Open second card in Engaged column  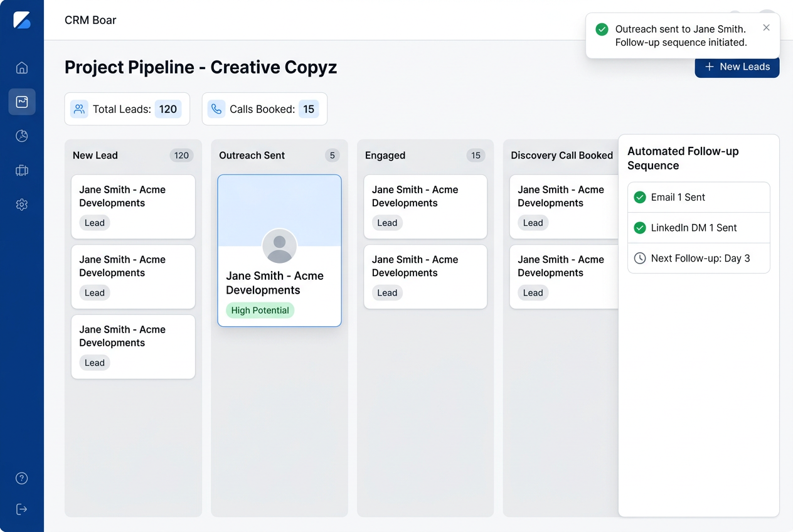pyautogui.click(x=425, y=277)
